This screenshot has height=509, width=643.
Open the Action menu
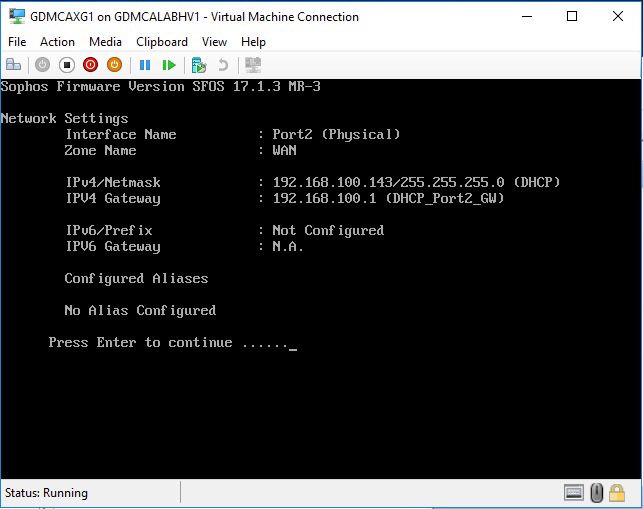pos(57,42)
